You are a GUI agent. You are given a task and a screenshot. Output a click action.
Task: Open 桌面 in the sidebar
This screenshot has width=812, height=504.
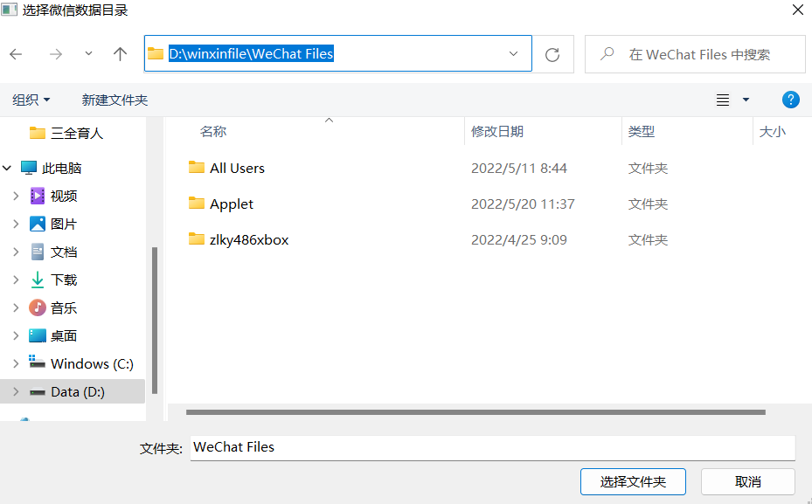coord(53,335)
